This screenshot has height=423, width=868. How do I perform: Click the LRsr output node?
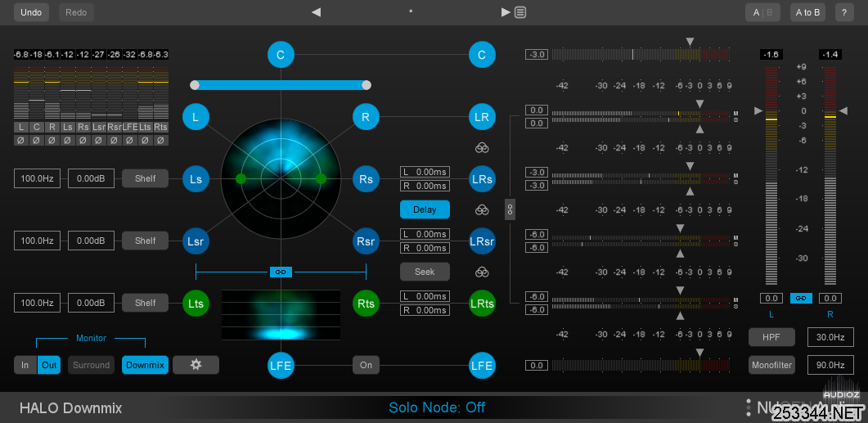click(482, 241)
